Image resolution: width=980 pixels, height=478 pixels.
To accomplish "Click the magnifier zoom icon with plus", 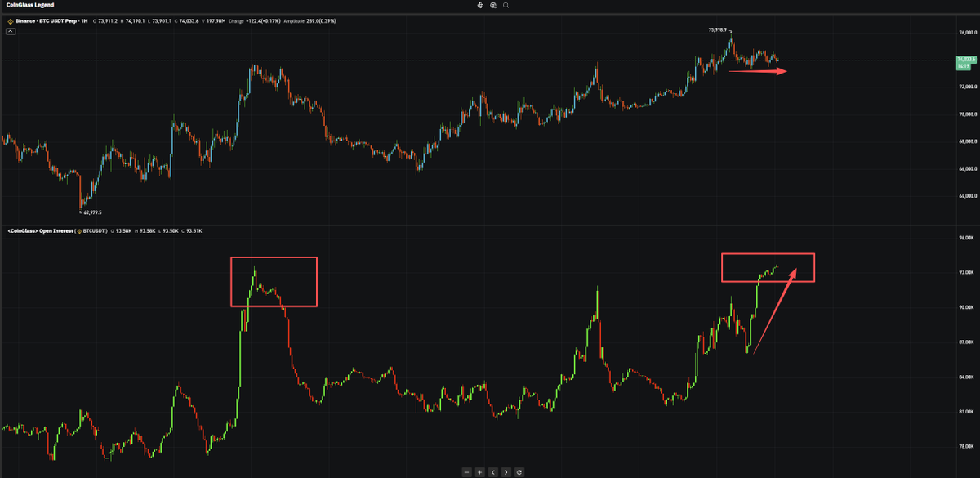I will (x=493, y=5).
